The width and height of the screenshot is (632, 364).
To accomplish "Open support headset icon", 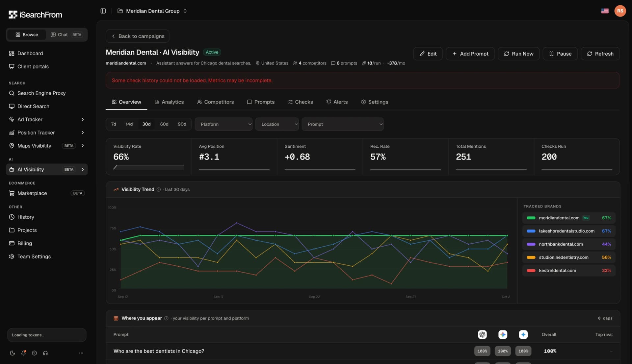I will tap(45, 353).
